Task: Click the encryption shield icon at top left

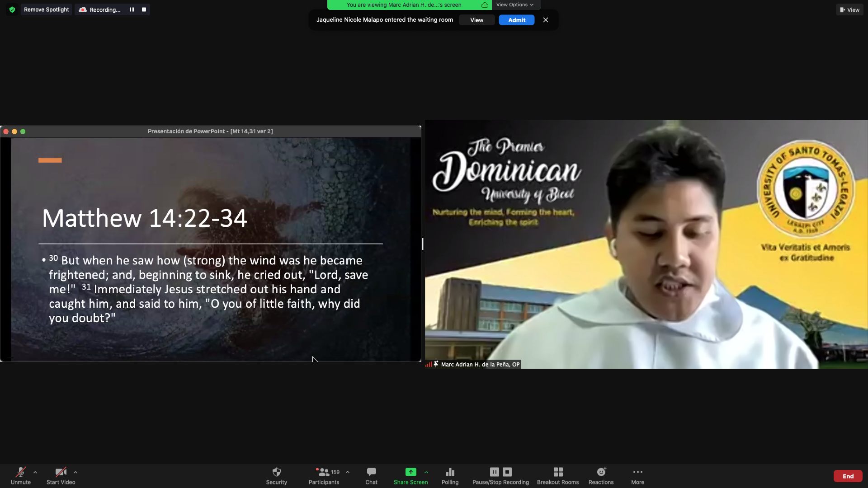Action: tap(12, 9)
